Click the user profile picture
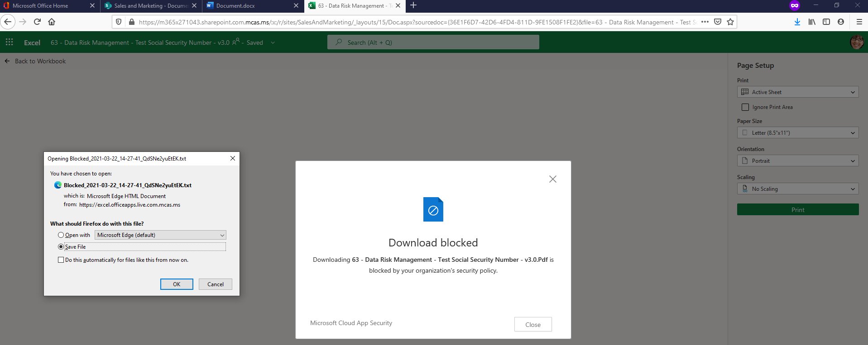 click(x=857, y=42)
